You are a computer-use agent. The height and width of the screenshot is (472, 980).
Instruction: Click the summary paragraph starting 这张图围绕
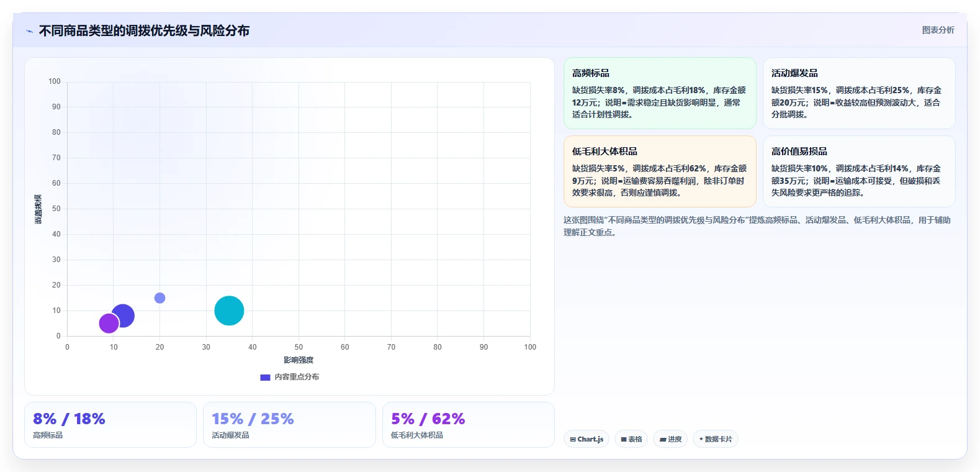757,226
